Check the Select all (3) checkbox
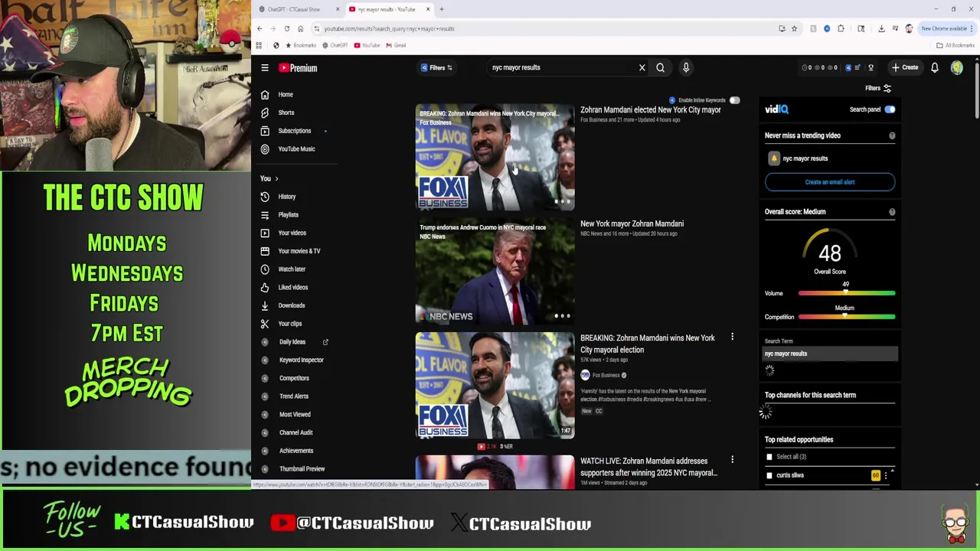Image resolution: width=980 pixels, height=551 pixels. pos(769,457)
